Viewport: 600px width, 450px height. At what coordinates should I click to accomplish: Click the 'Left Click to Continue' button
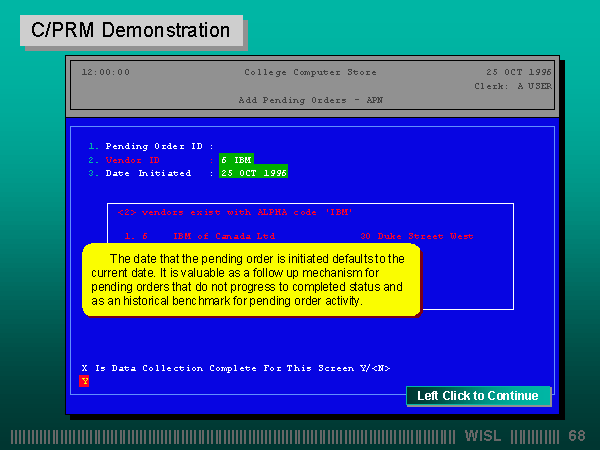point(478,396)
